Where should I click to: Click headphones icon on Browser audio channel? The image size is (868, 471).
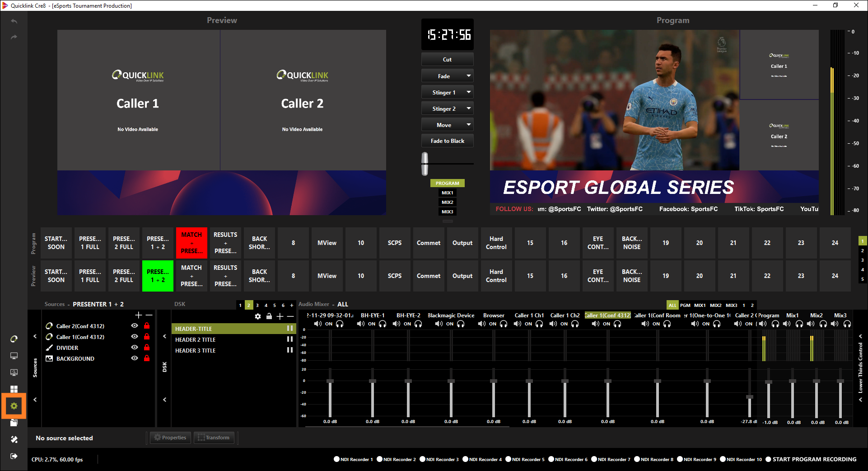[x=504, y=324]
